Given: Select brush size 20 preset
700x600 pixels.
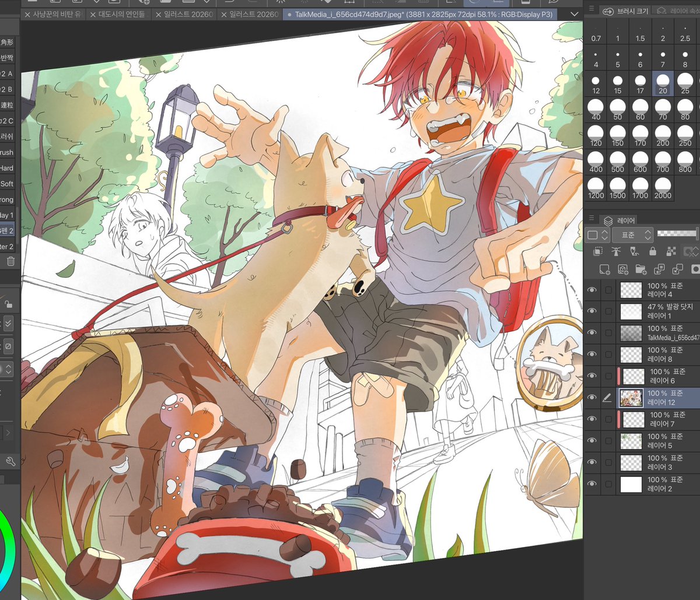Looking at the screenshot, I should (x=663, y=85).
